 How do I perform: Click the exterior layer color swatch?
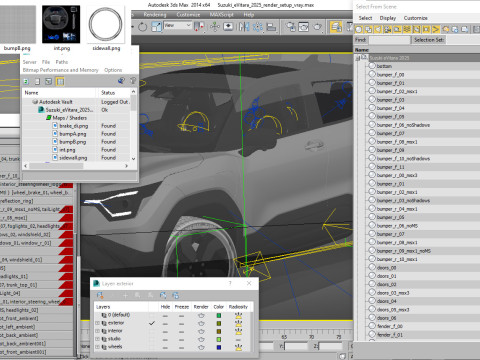click(x=219, y=323)
